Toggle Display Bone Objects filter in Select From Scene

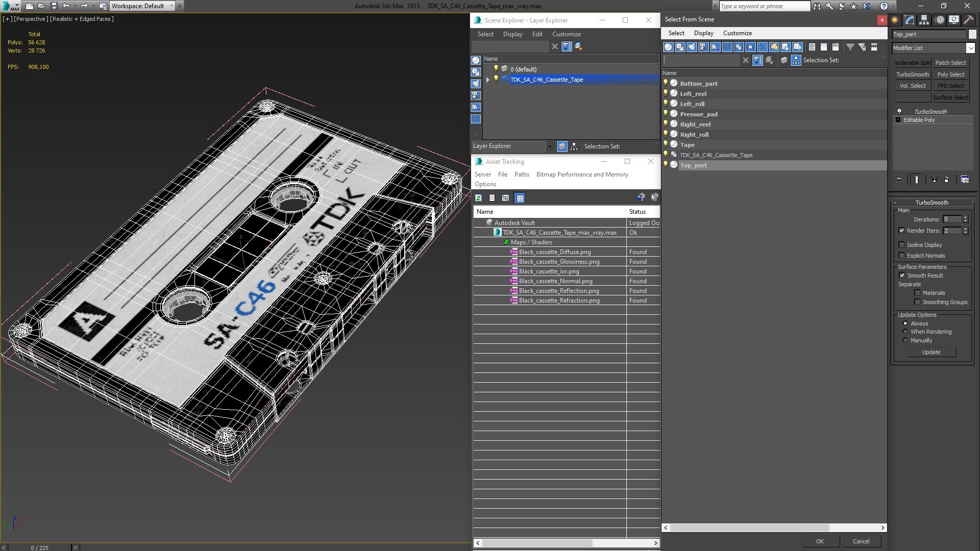[762, 47]
